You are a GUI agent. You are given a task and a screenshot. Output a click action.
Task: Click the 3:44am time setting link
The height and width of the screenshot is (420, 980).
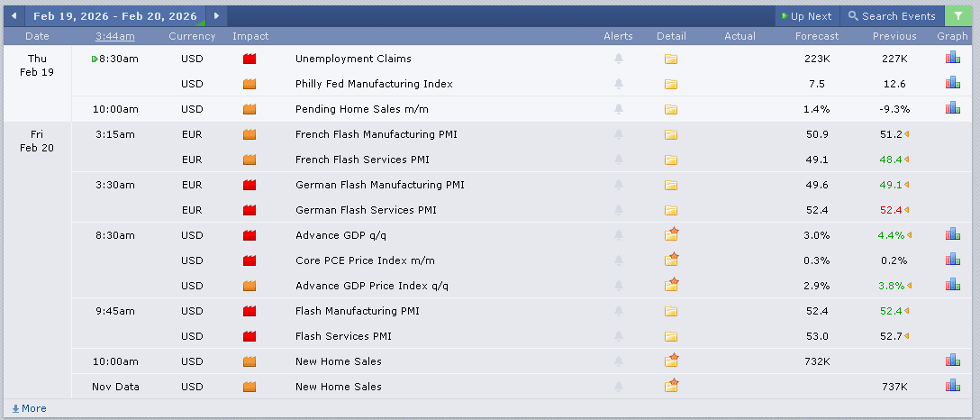pyautogui.click(x=115, y=36)
